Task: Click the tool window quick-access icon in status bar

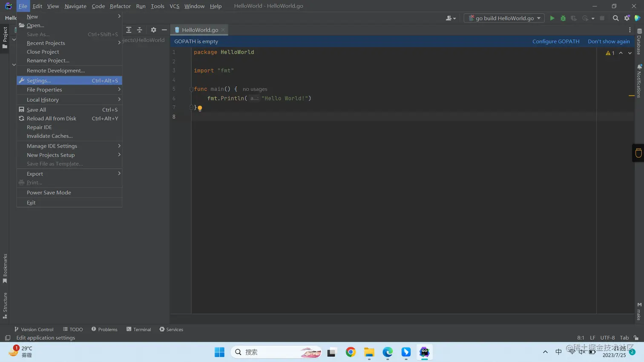Action: coord(8,338)
